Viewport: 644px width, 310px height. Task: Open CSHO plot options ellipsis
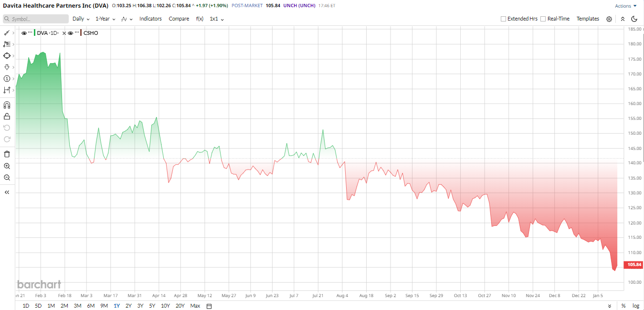point(76,32)
